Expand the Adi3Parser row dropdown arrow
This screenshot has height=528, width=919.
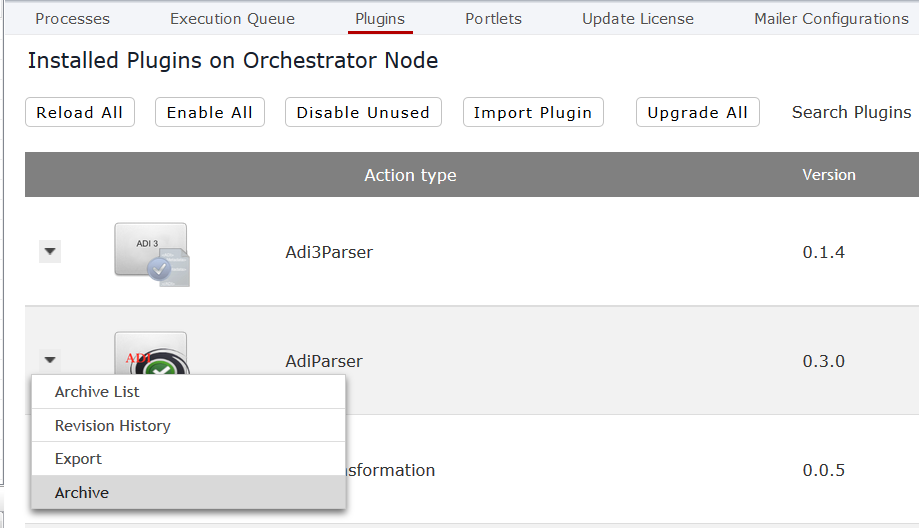(x=50, y=251)
